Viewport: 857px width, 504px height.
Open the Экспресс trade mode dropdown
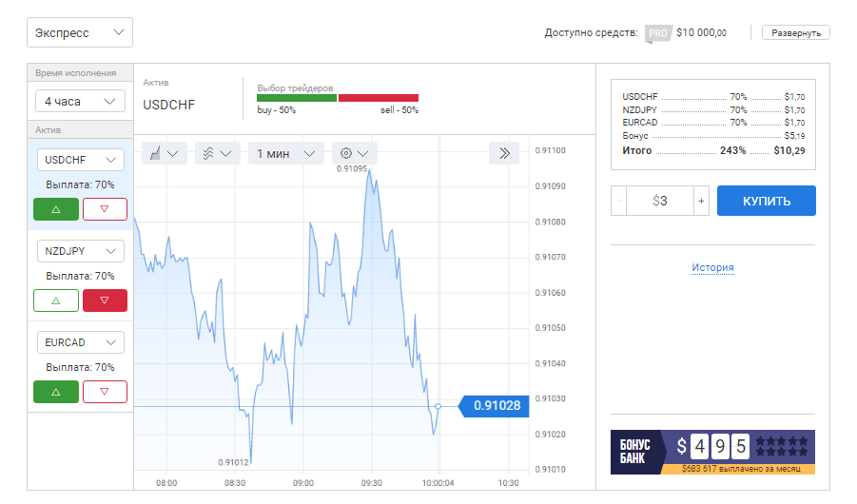tap(80, 32)
